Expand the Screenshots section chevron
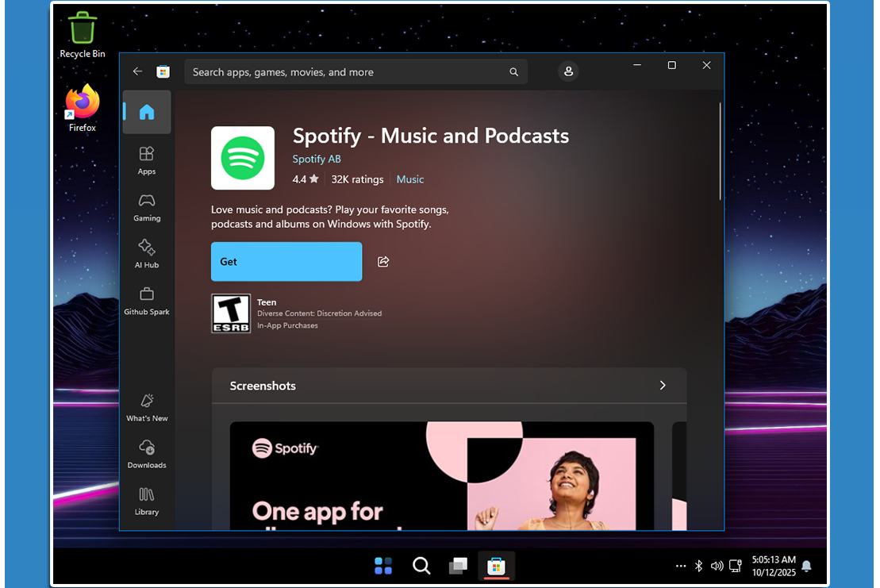This screenshot has height=588, width=880. 663,386
